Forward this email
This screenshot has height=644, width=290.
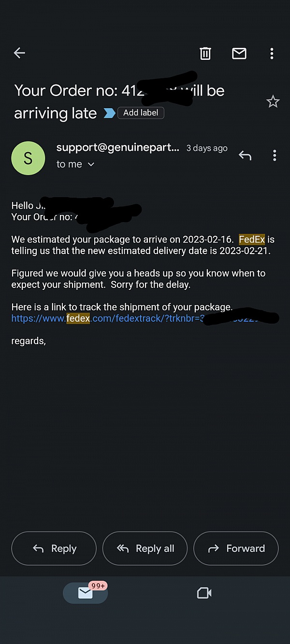(236, 548)
